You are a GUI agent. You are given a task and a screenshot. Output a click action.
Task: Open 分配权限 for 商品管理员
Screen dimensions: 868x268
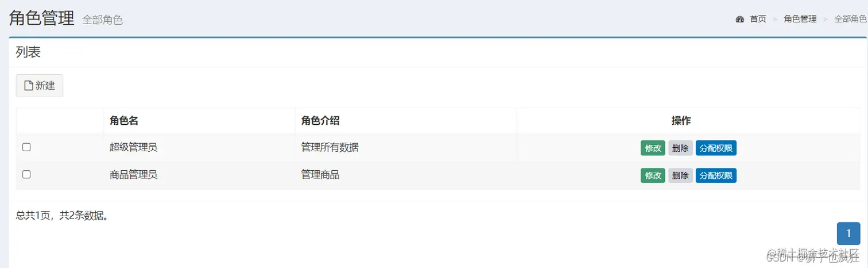(x=716, y=175)
